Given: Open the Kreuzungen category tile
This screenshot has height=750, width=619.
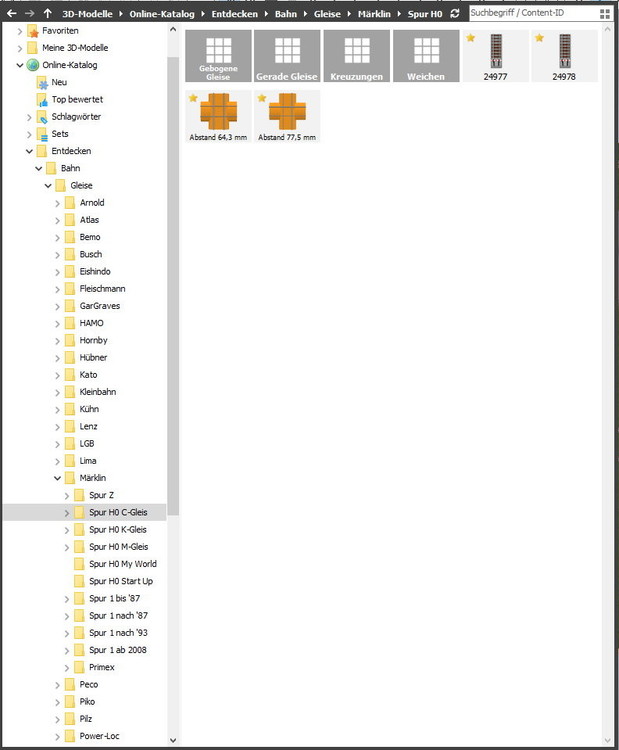Looking at the screenshot, I should coord(356,56).
